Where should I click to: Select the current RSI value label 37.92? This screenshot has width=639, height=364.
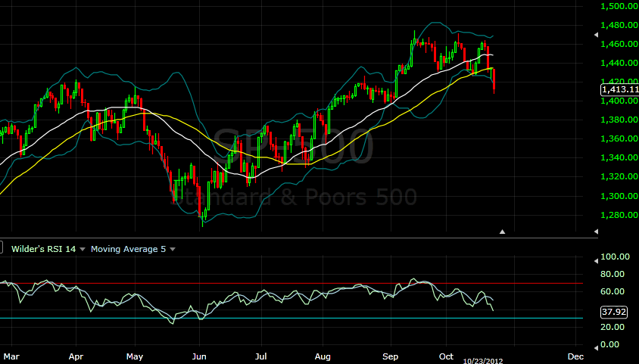(614, 312)
